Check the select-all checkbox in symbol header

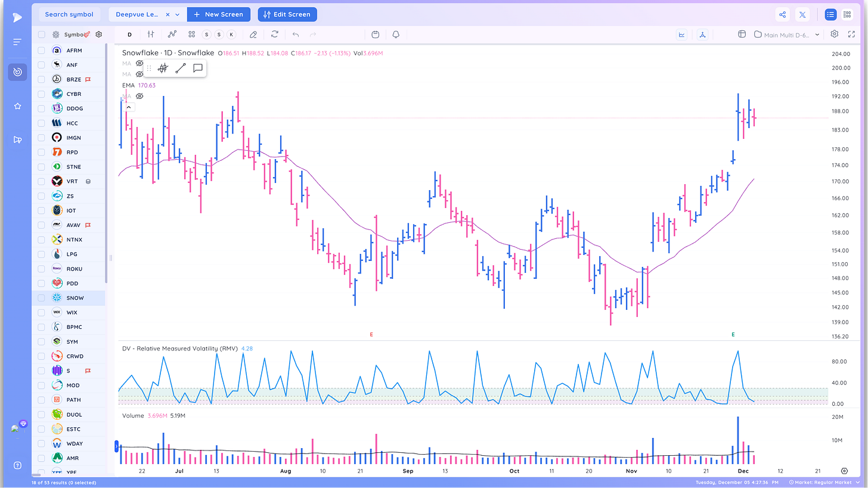pyautogui.click(x=42, y=35)
